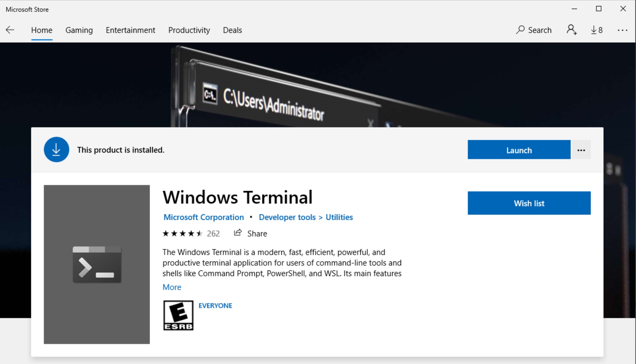
Task: Select the Productivity navigation menu item
Action: [189, 30]
